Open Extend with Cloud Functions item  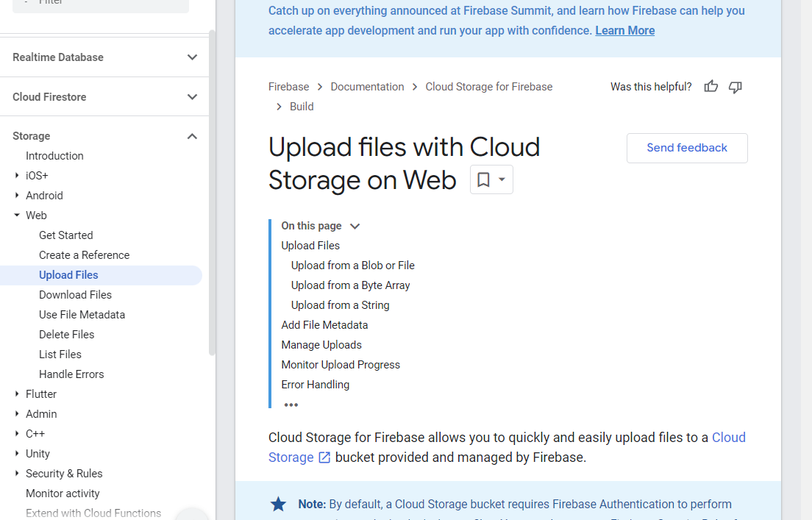click(x=93, y=513)
